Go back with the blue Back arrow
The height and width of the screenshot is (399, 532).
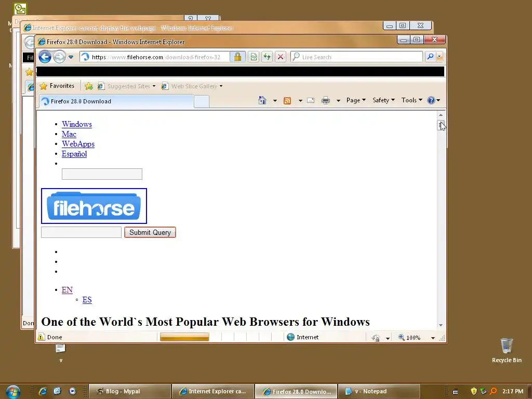click(45, 57)
